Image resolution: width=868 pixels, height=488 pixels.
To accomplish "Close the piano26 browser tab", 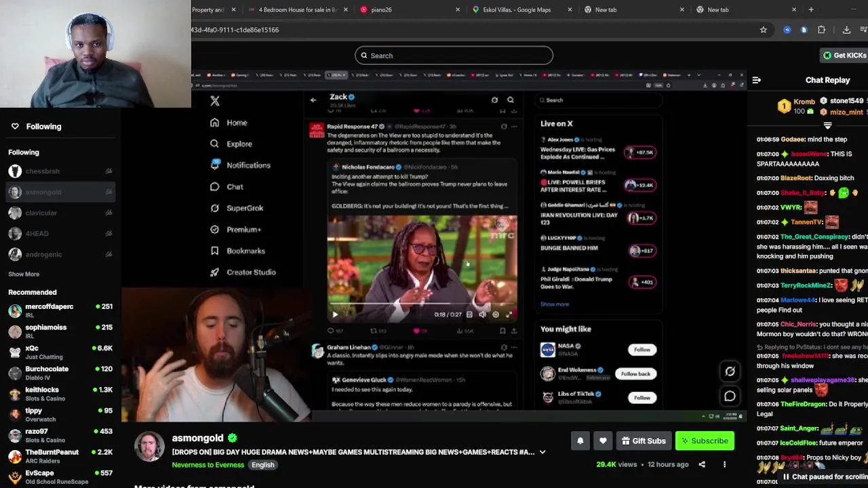I will click(x=458, y=9).
